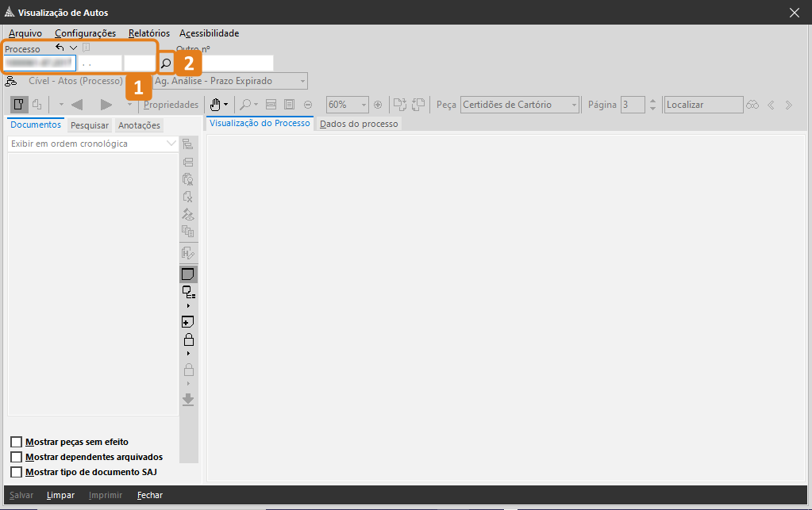Click the gavel icon in side toolbar
Image resolution: width=812 pixels, height=510 pixels.
click(x=188, y=214)
